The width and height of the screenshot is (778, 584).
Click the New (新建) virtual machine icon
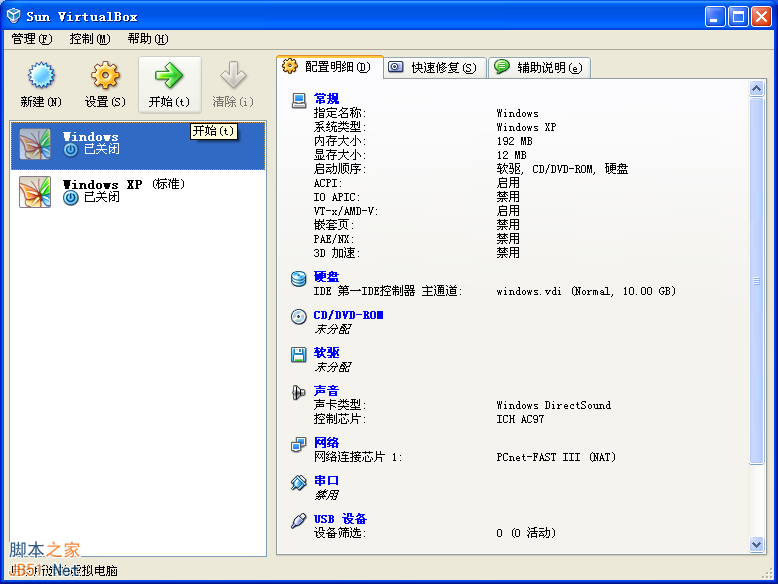41,75
